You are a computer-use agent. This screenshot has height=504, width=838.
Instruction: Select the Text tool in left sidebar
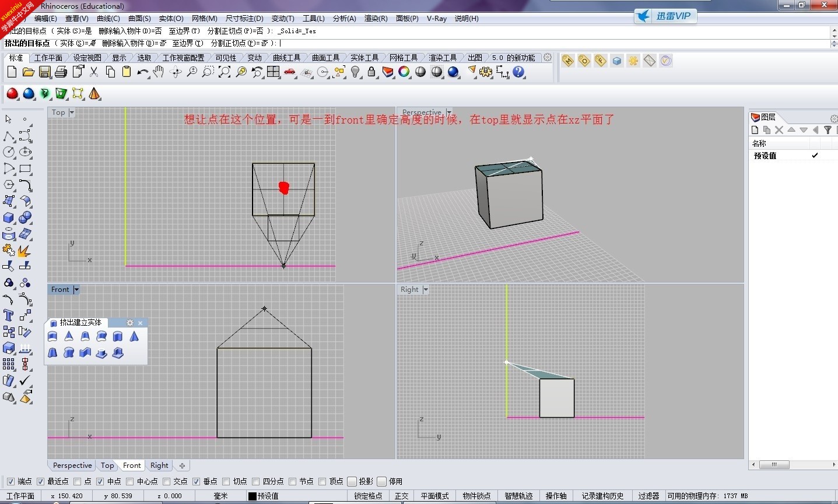(x=9, y=315)
